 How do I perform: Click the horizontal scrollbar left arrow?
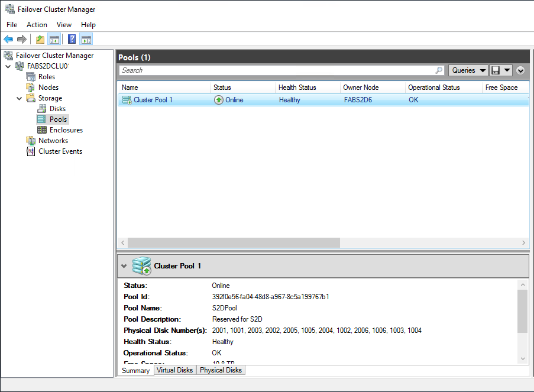[x=122, y=243]
